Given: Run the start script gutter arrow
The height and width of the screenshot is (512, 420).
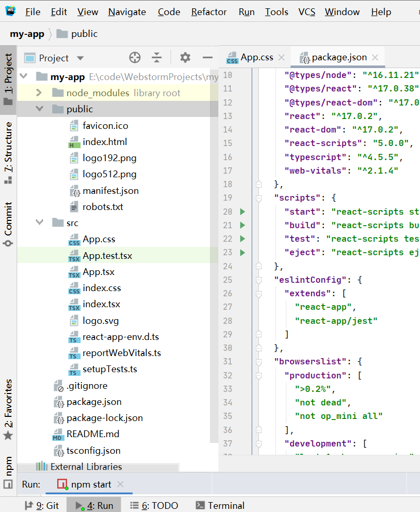Looking at the screenshot, I should point(242,212).
